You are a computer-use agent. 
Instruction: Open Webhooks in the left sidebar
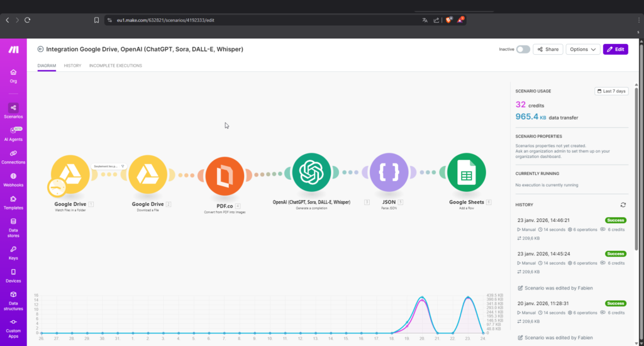(13, 179)
